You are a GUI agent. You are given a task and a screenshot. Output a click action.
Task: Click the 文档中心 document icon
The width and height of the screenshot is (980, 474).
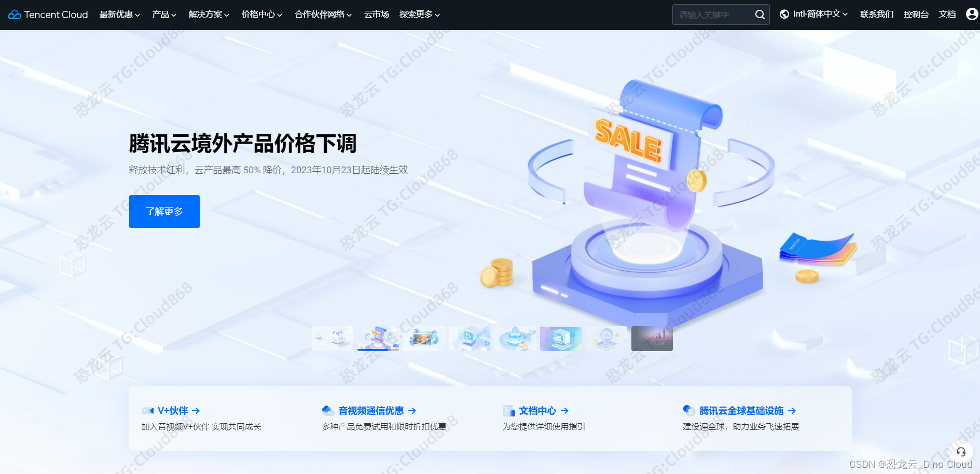coord(508,411)
